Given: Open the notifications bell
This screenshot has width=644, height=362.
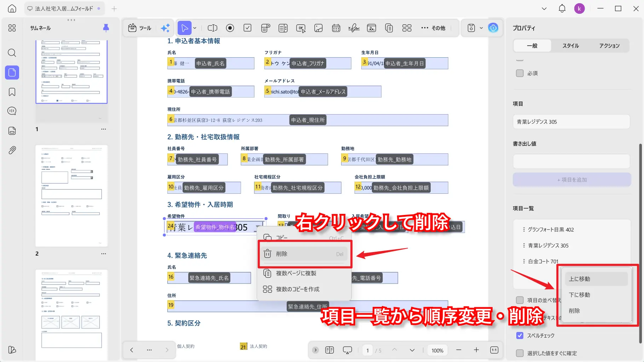Looking at the screenshot, I should (x=562, y=8).
